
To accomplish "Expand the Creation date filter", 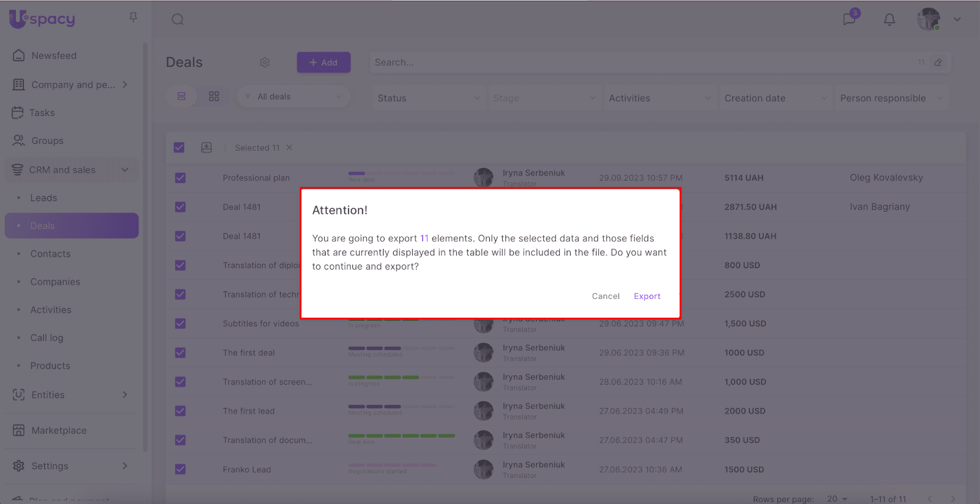I will [x=774, y=98].
